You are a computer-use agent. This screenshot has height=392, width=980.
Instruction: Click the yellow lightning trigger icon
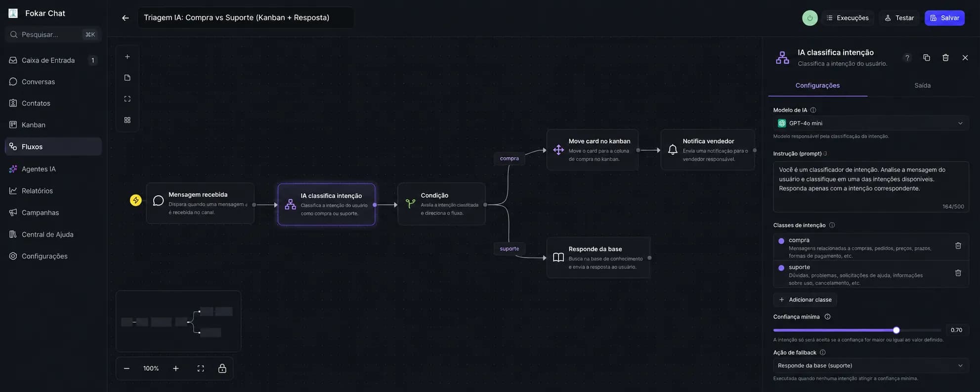tap(135, 200)
